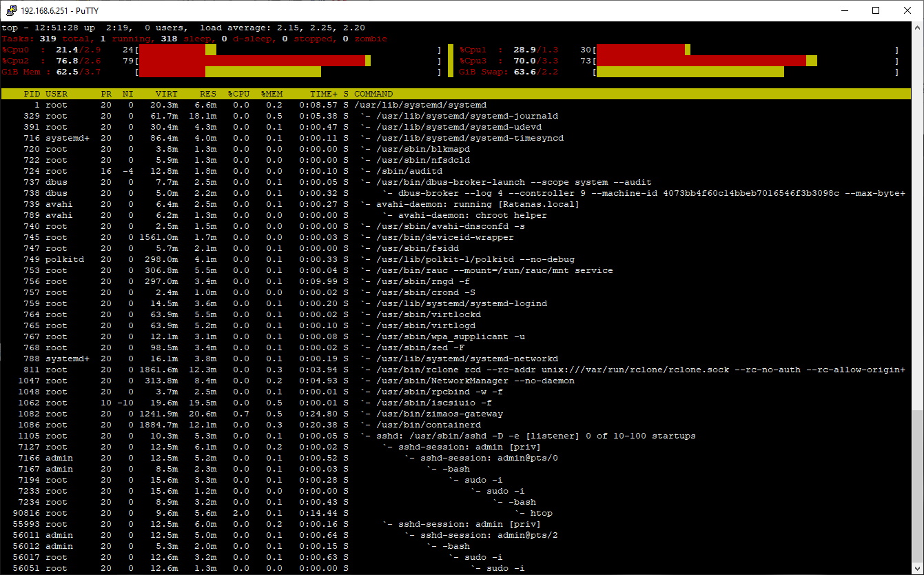Select the /usr/sbin/blkmapd row

click(455, 149)
